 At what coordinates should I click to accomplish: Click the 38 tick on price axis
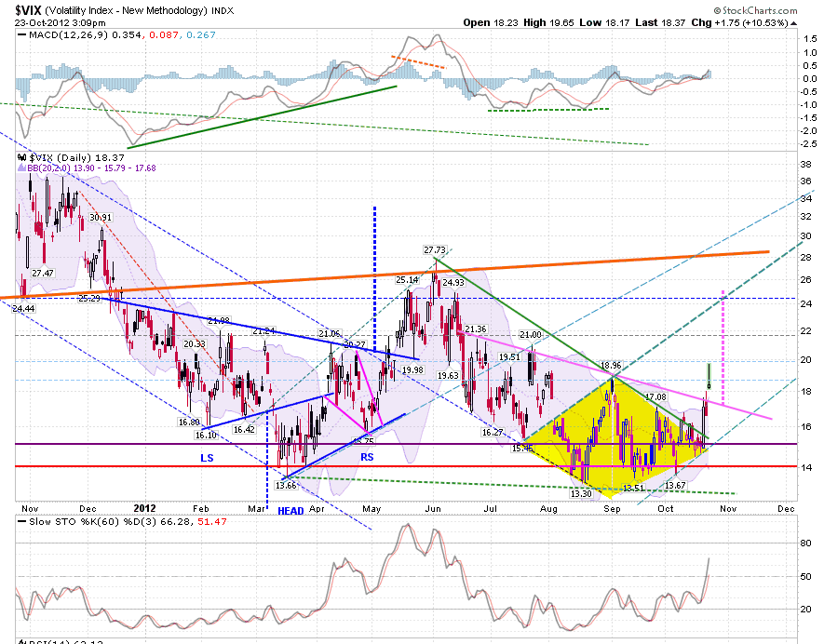pos(805,165)
